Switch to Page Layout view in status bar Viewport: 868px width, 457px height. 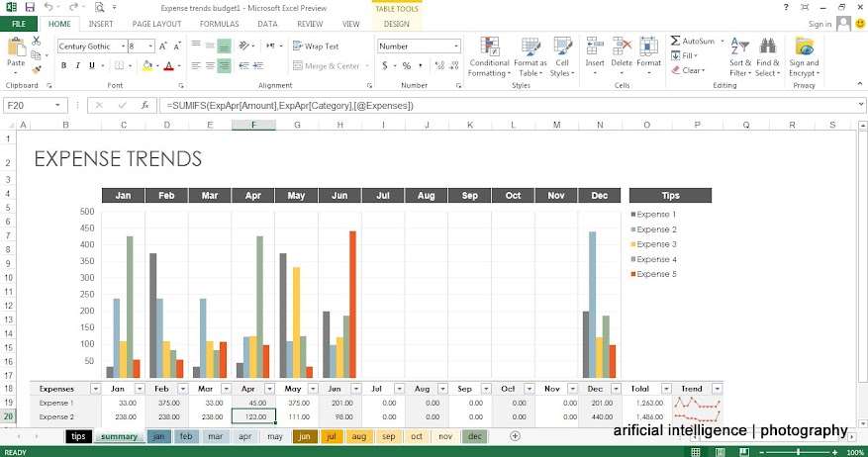[x=721, y=452]
